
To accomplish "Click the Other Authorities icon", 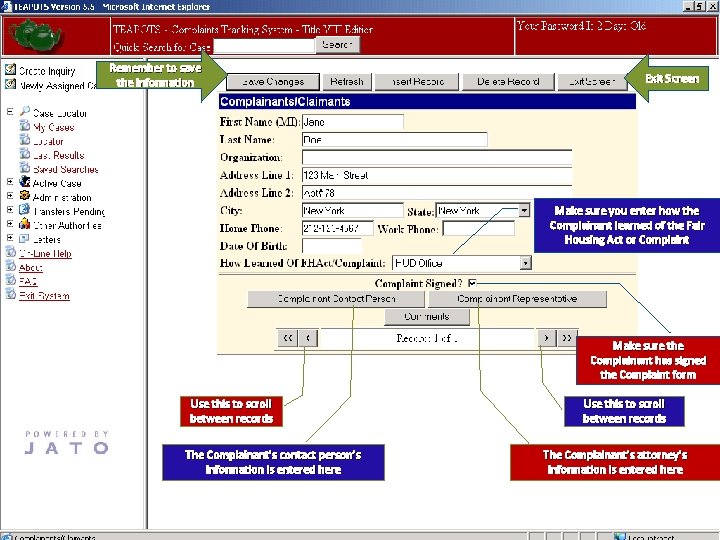I will tap(25, 224).
